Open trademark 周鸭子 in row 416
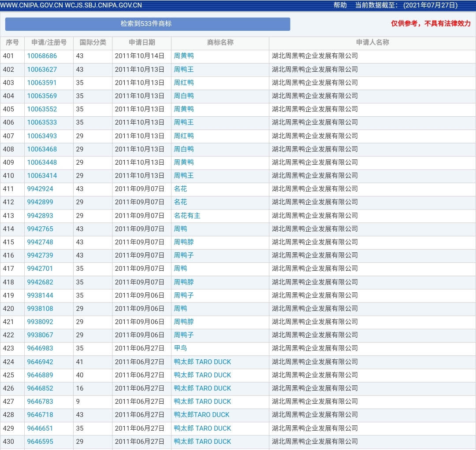The width and height of the screenshot is (476, 450). (184, 255)
